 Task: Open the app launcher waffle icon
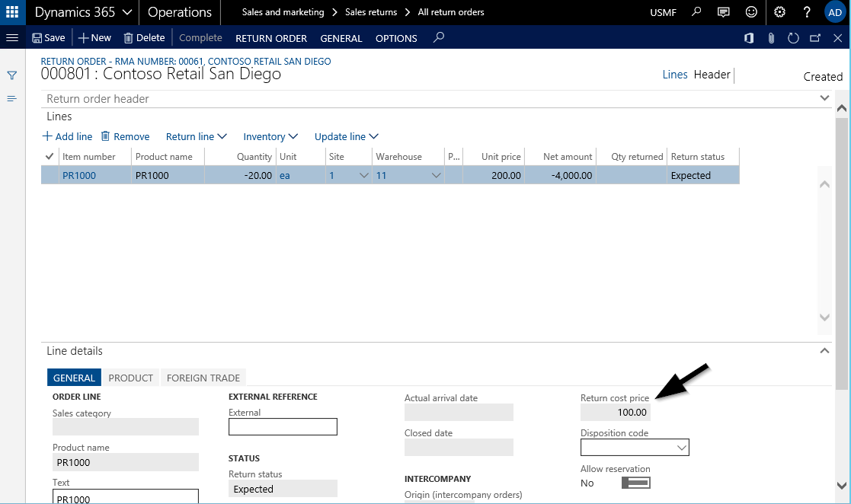click(12, 12)
